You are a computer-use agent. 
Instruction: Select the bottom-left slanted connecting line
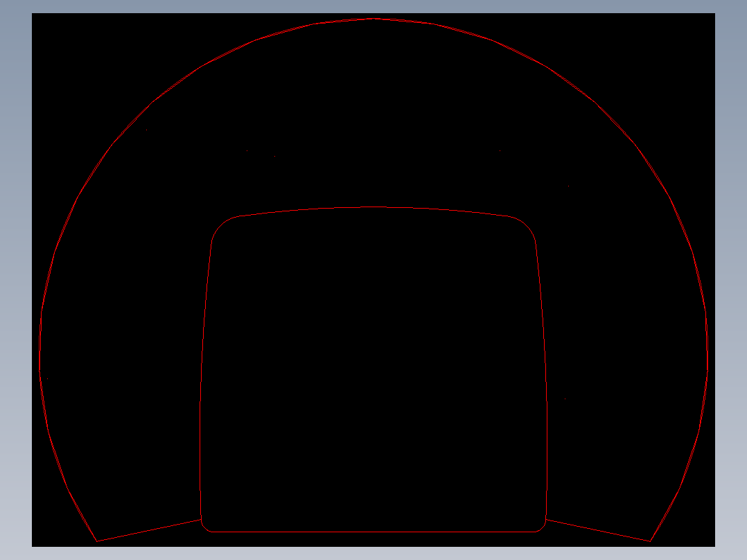pyautogui.click(x=148, y=530)
